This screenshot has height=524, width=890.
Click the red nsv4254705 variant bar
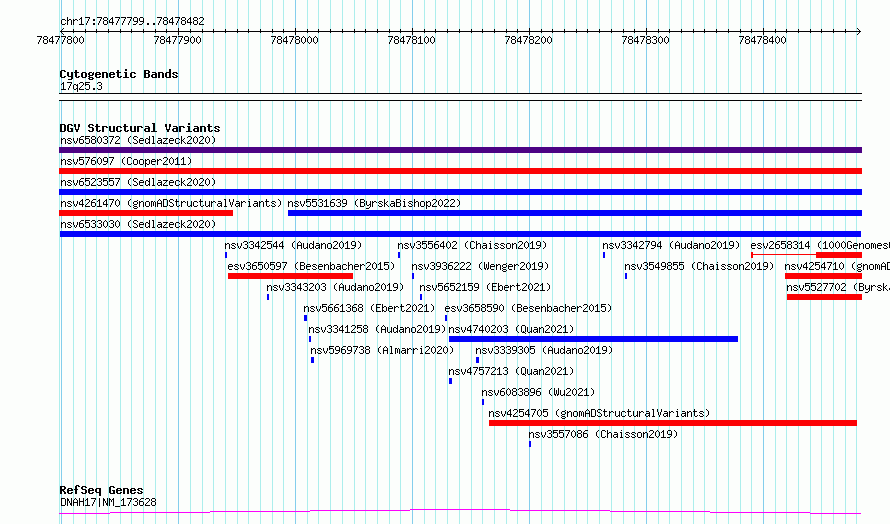[x=673, y=423]
